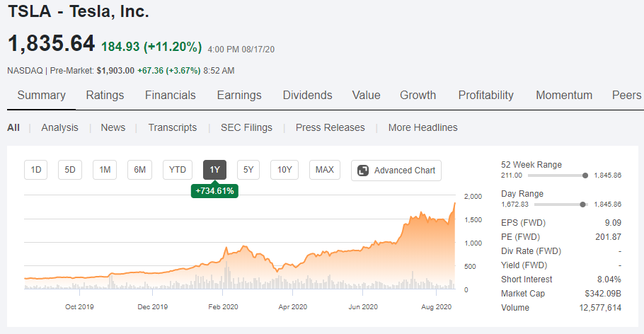
Task: Click the More Headlines link
Action: tap(422, 128)
